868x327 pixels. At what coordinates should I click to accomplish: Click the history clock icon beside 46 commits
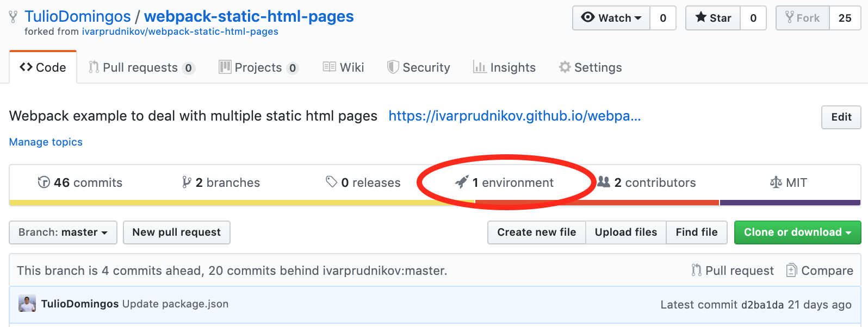pyautogui.click(x=44, y=182)
